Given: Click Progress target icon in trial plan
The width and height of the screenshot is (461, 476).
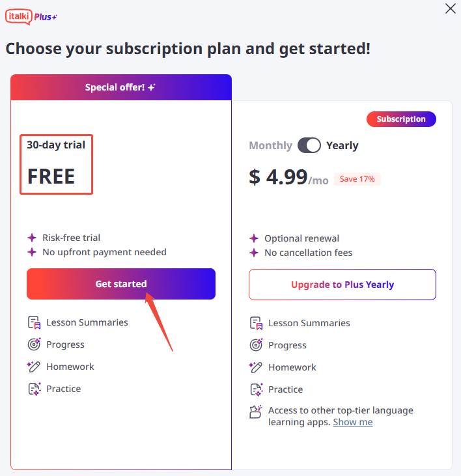Looking at the screenshot, I should click(x=34, y=344).
